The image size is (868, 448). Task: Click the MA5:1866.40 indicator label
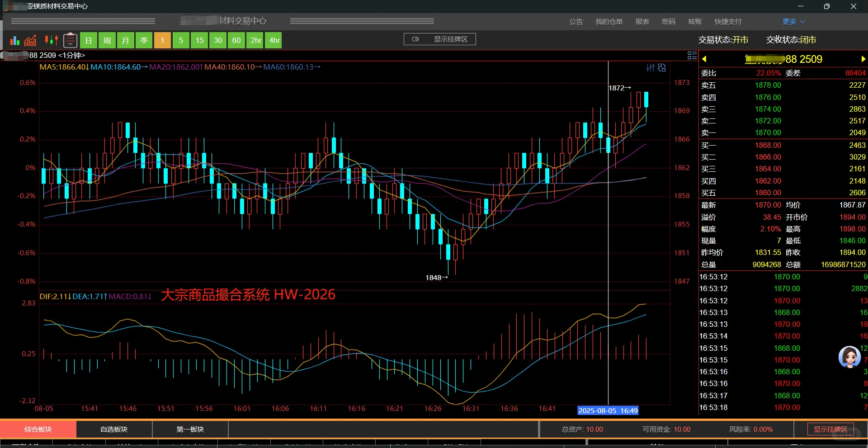point(64,67)
